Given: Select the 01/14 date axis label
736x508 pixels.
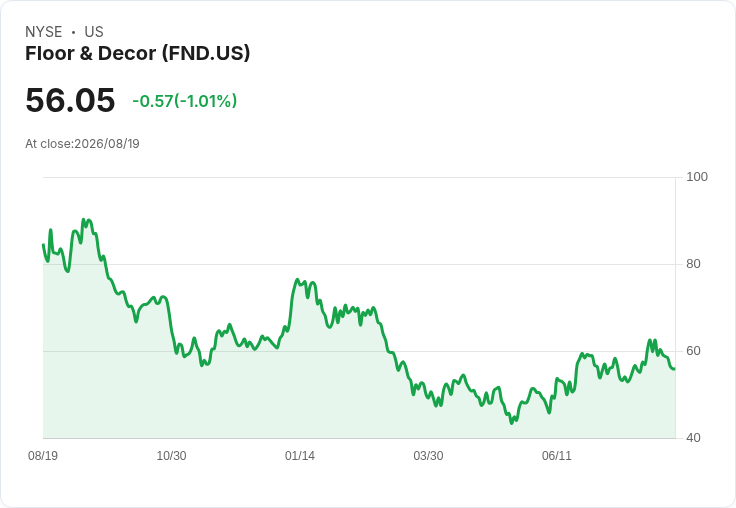Looking at the screenshot, I should pyautogui.click(x=299, y=455).
